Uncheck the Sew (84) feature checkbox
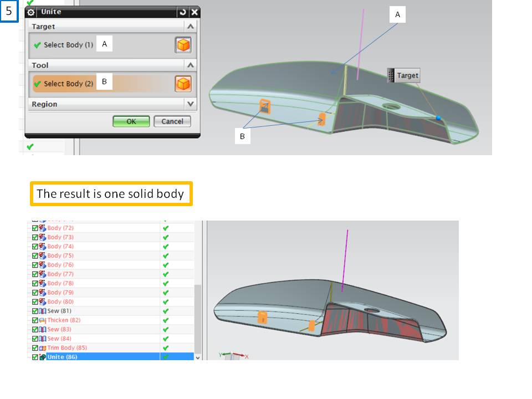Screen dimensions: 532x399 pos(35,339)
